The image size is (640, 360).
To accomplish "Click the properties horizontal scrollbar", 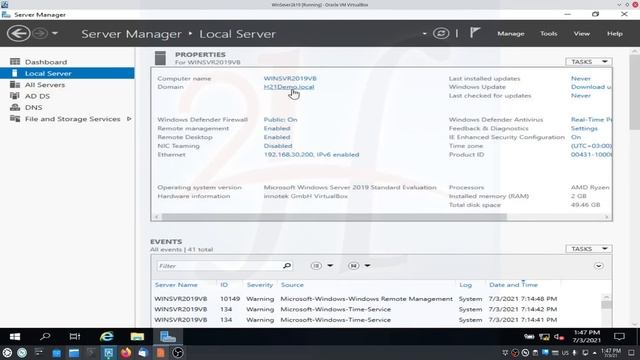I will (x=334, y=217).
